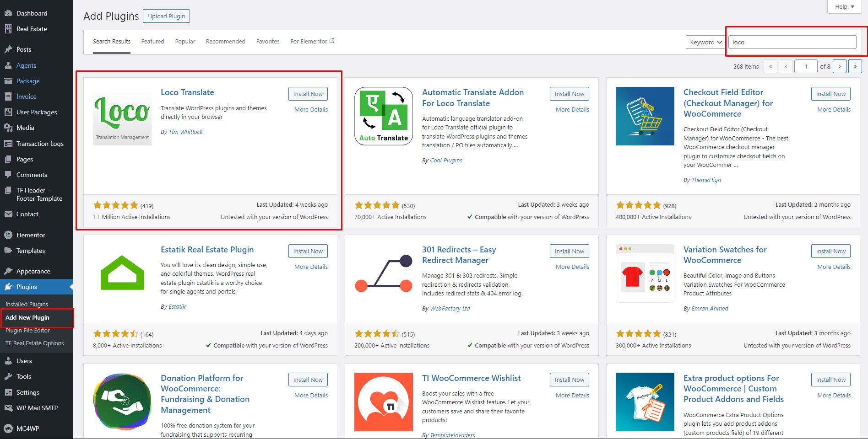Switch to the Recommended tab

pyautogui.click(x=226, y=41)
